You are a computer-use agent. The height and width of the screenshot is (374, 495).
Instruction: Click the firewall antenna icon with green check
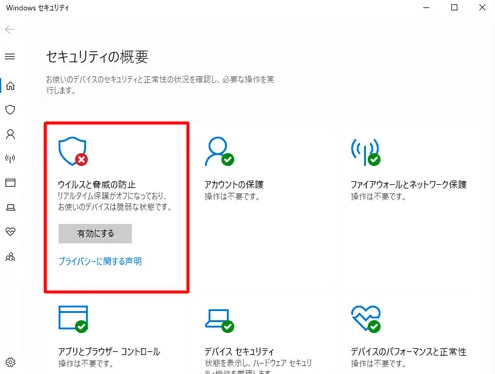pyautogui.click(x=366, y=152)
